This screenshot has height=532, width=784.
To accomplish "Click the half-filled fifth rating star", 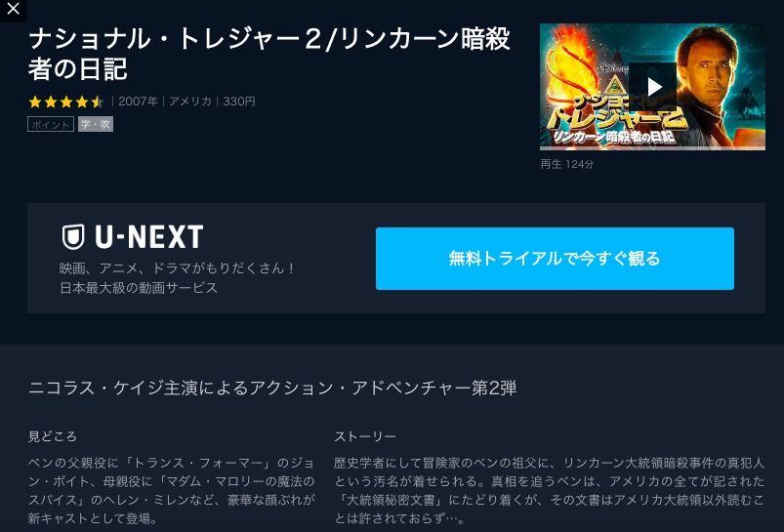I will 98,102.
